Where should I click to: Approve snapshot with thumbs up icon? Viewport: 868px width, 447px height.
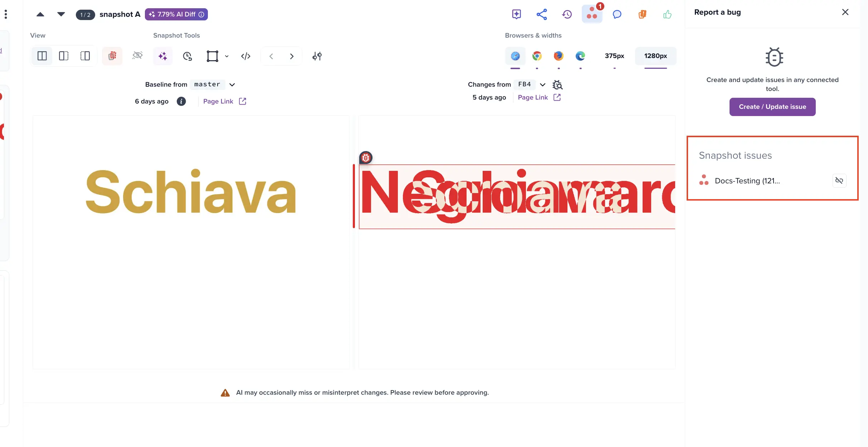coord(667,14)
